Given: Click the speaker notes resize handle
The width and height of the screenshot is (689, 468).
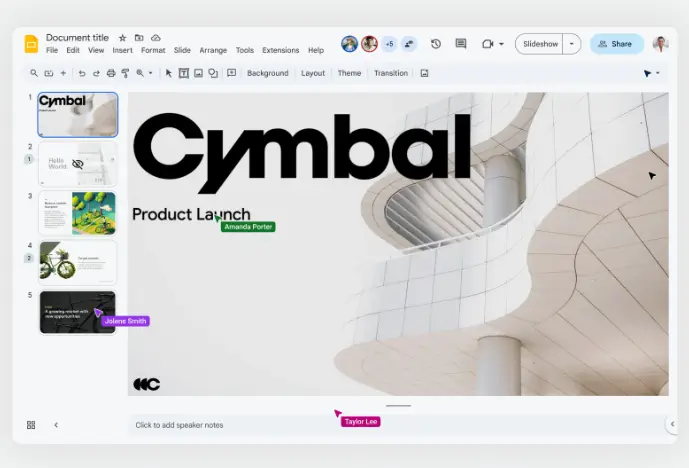Looking at the screenshot, I should [399, 406].
